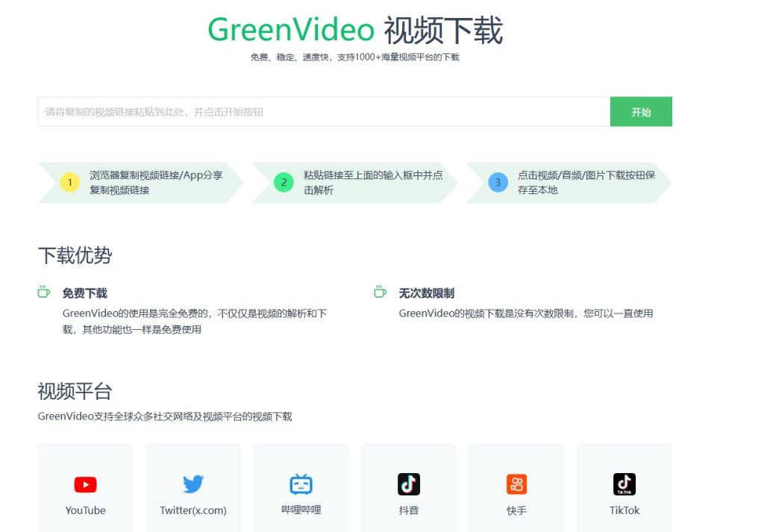
Task: Click the YouTube logo icon
Action: tap(85, 485)
